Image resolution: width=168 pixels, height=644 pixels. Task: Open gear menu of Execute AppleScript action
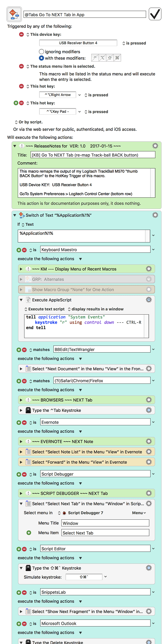(149, 300)
